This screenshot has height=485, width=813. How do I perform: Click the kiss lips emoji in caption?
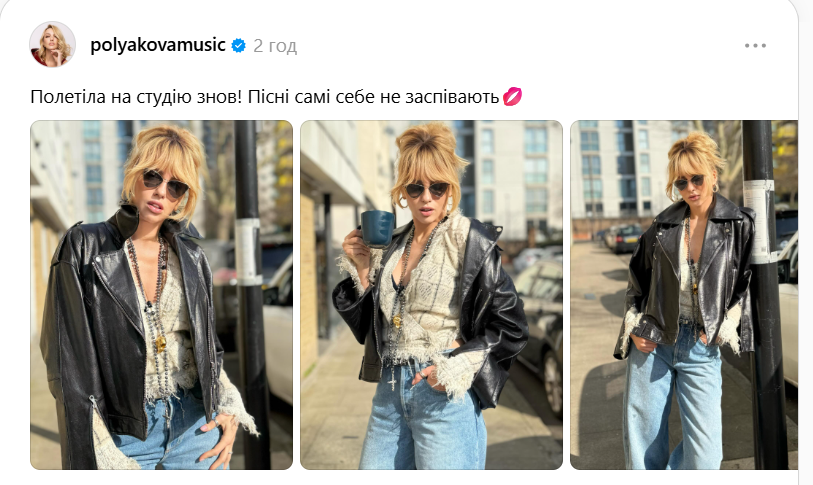tap(512, 96)
